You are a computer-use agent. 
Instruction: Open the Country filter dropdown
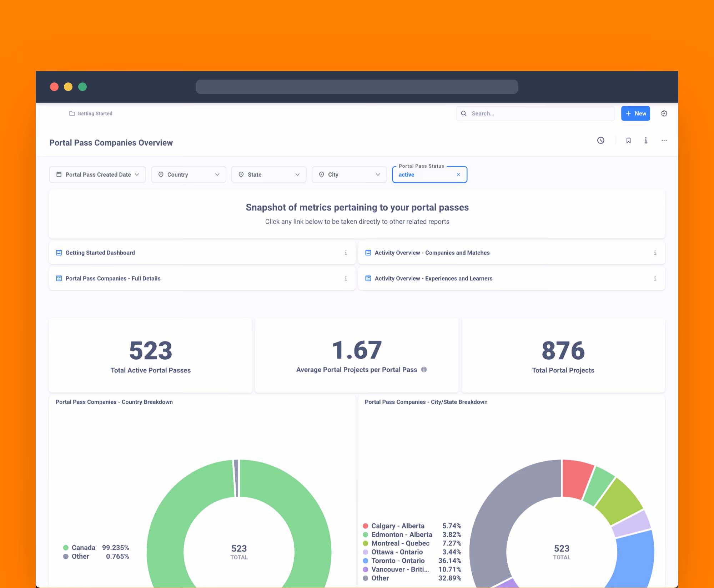(x=188, y=174)
